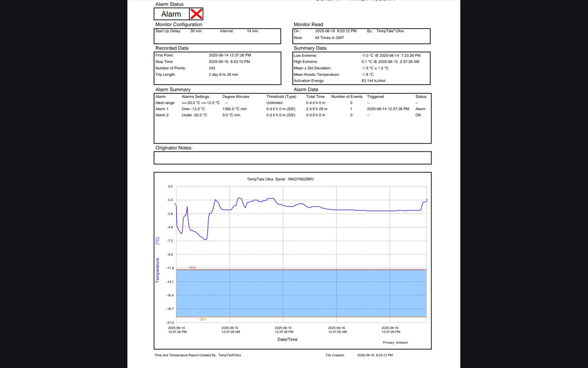
Task: Select First Point value '2025-06-14 12:37:26 PM'
Action: [230, 55]
